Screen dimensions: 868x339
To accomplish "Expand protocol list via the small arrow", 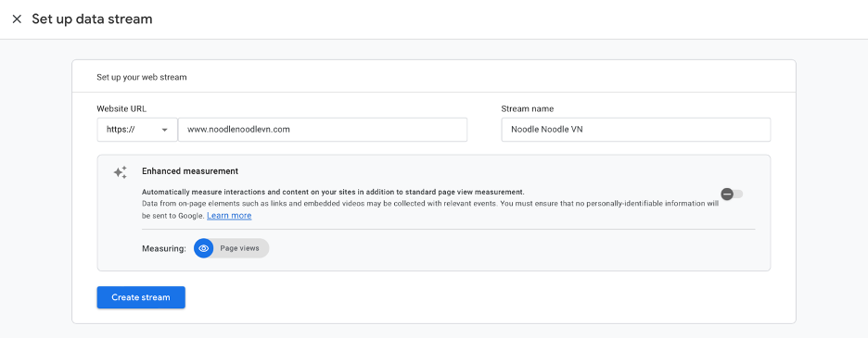I will (164, 130).
